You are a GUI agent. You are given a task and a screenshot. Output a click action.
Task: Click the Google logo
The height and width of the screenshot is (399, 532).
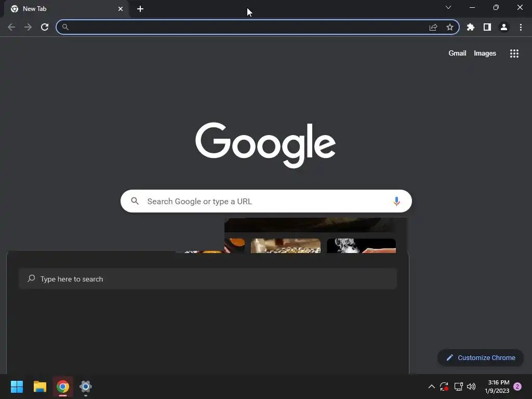[x=265, y=145]
